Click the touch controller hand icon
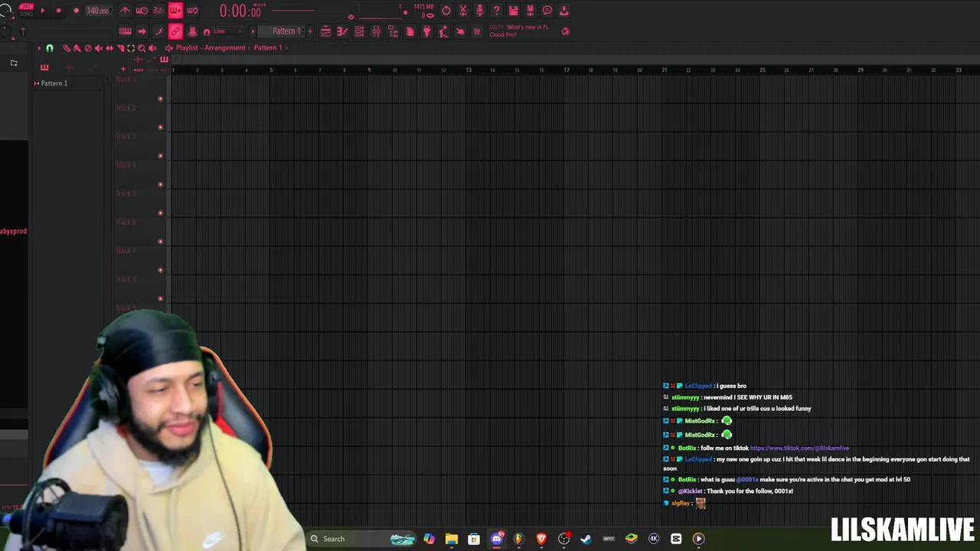980x551 pixels. pyautogui.click(x=460, y=31)
